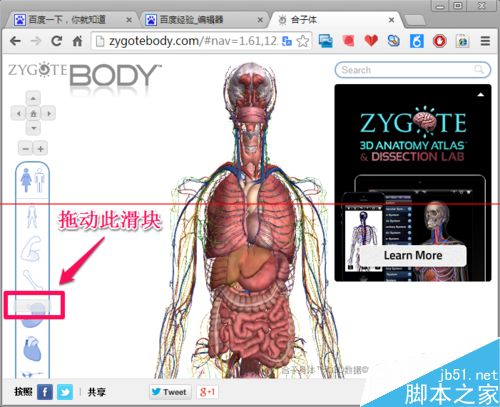The image size is (500, 407).
Task: Click into the Search field
Action: pos(412,70)
